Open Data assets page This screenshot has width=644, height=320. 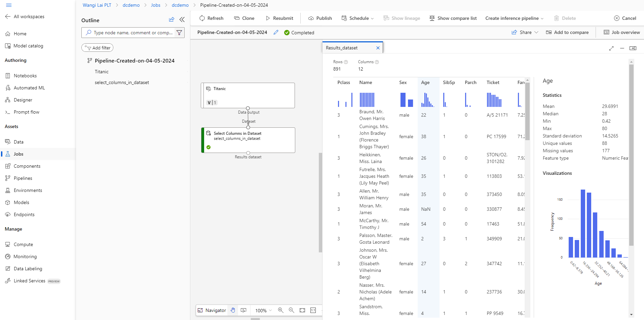click(14, 142)
